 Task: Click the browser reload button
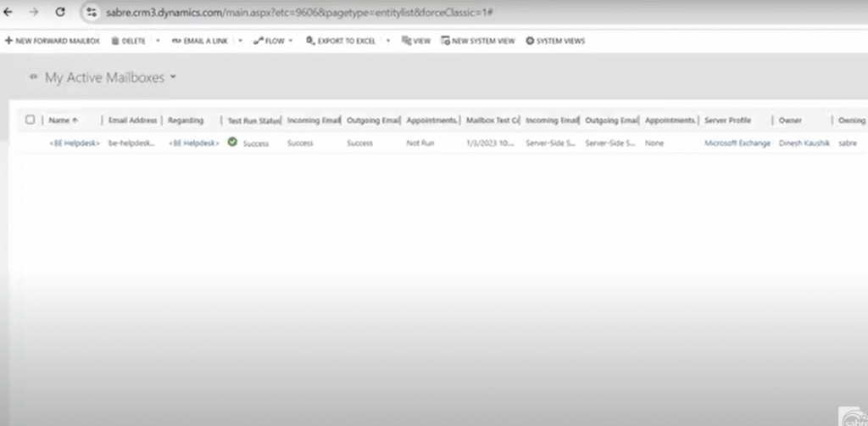[60, 13]
